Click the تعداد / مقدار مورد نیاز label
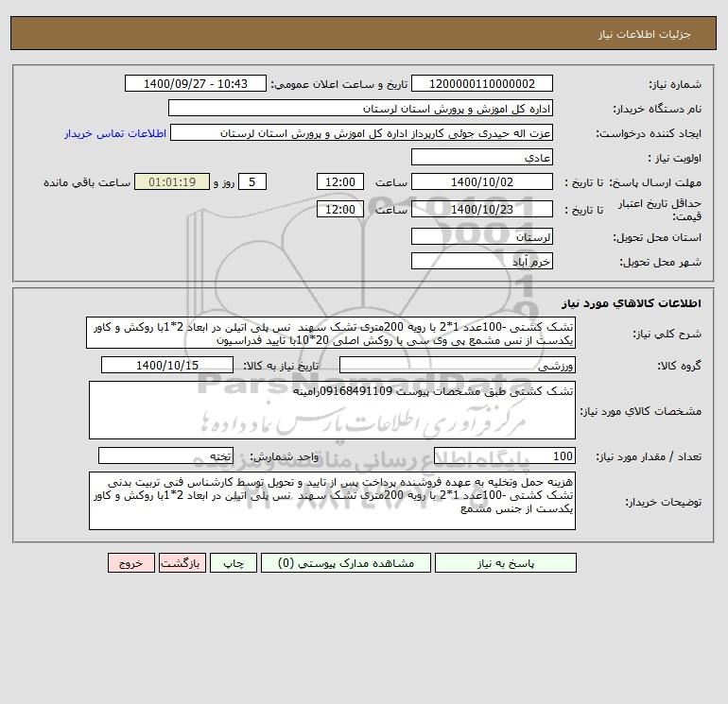 649,456
